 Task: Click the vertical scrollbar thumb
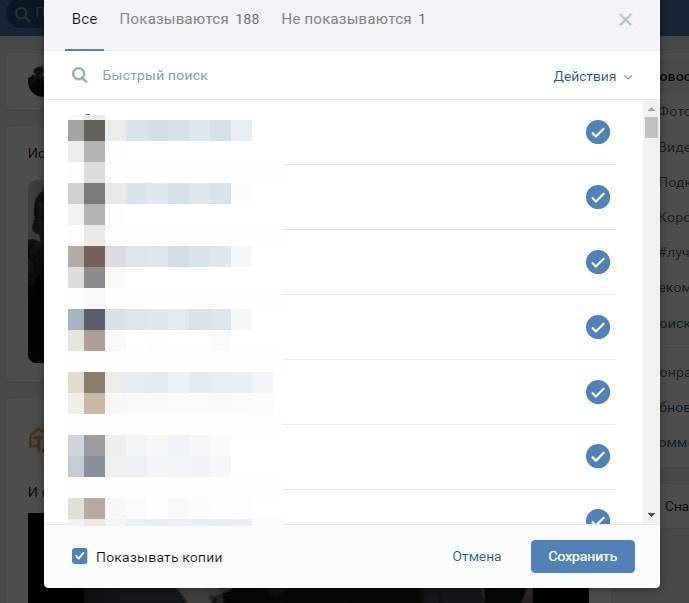(x=651, y=127)
